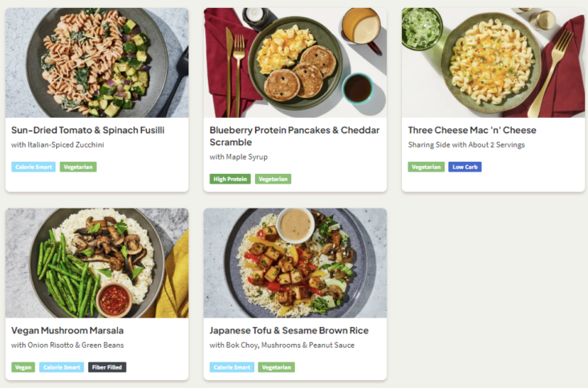588x388 pixels.
Task: Open the Vegan Mushroom Marsala dish image
Action: click(97, 263)
